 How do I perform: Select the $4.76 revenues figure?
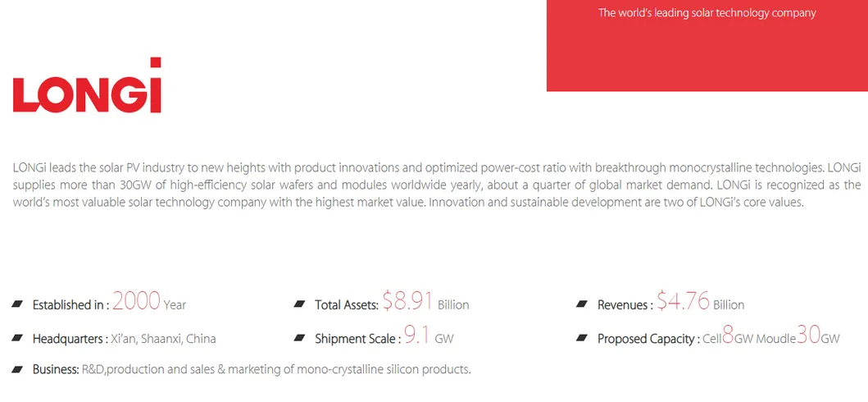tap(683, 301)
